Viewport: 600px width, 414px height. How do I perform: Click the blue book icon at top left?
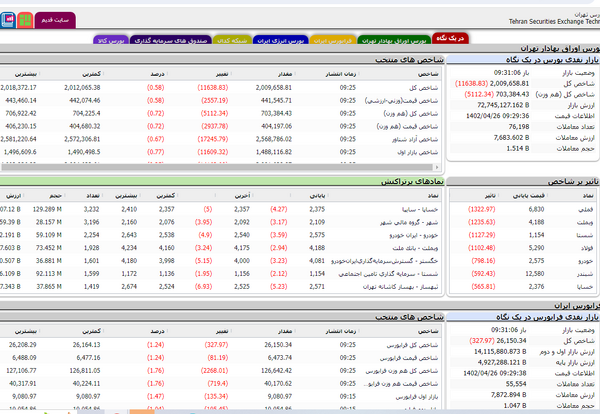tap(7, 20)
